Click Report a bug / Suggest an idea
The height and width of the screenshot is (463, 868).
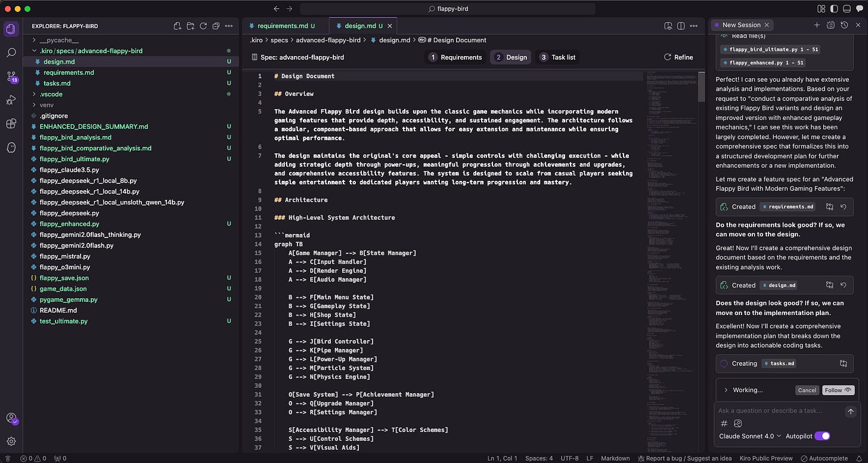click(x=684, y=458)
